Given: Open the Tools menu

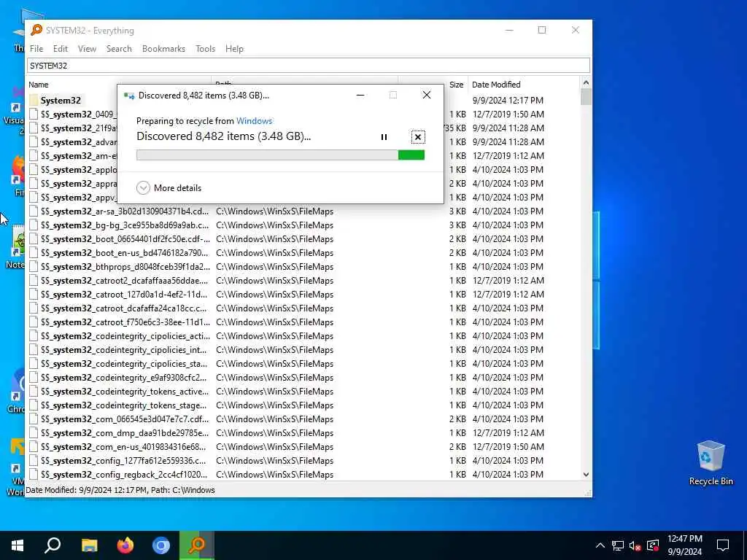Looking at the screenshot, I should coord(205,49).
